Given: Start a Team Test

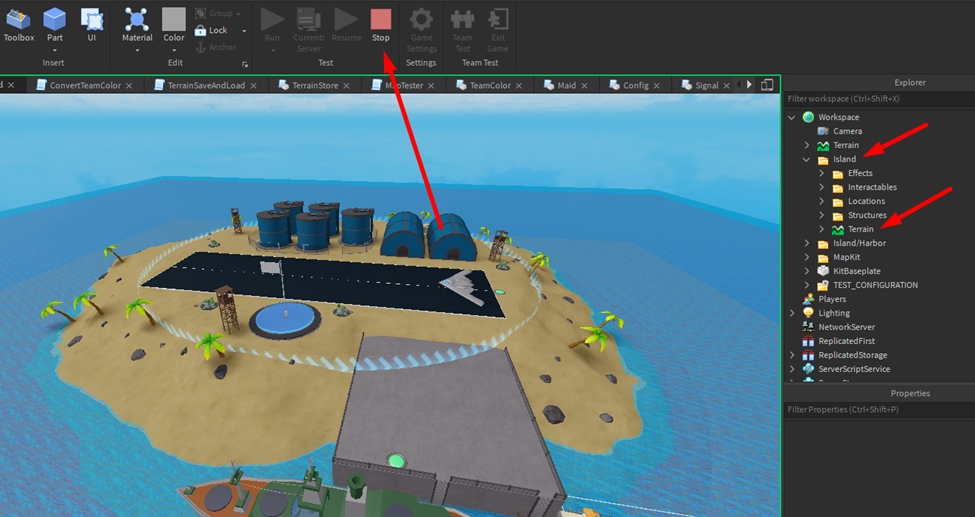Looking at the screenshot, I should point(462,30).
